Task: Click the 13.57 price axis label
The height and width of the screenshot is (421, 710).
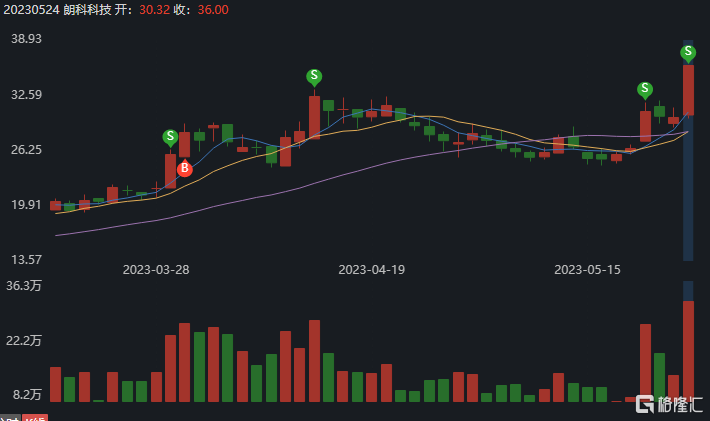Action: point(26,260)
